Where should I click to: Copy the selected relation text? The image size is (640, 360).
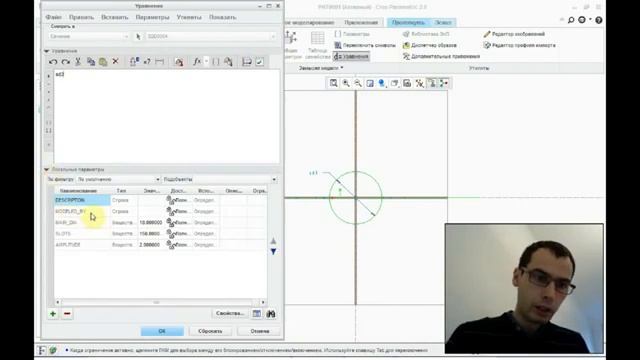point(91,62)
